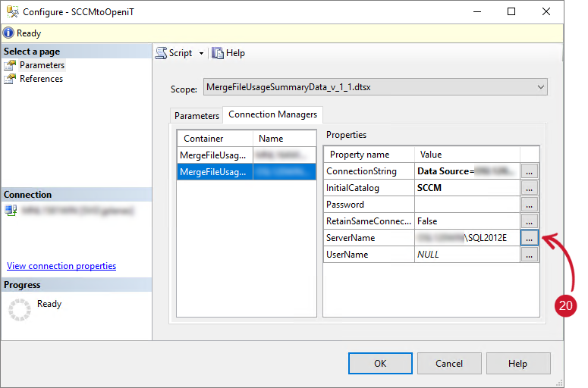Click the NULL UserName value
The height and width of the screenshot is (388, 588).
467,255
